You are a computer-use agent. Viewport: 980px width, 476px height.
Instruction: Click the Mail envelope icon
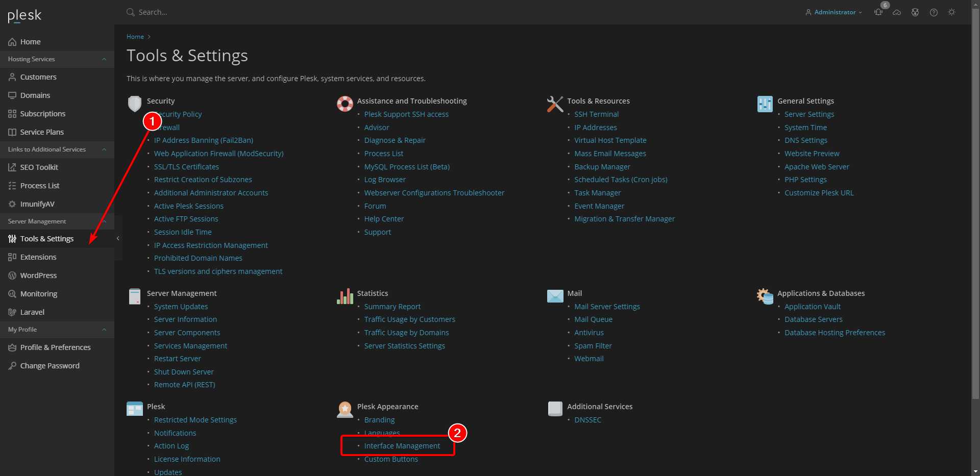[555, 296]
